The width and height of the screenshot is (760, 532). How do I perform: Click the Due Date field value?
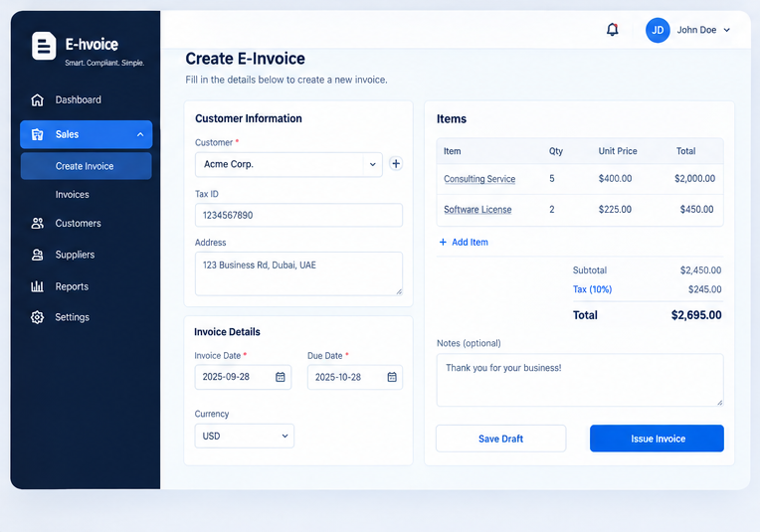tap(338, 377)
